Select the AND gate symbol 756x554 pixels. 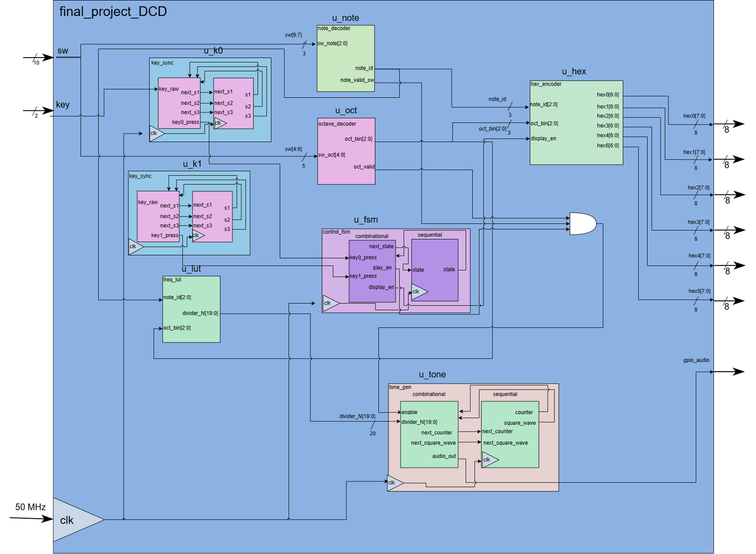pos(583,223)
